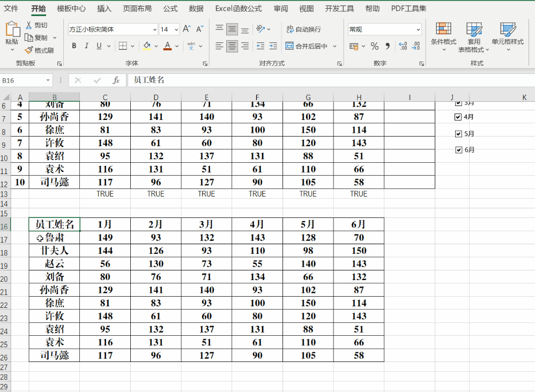Apply cell borders icon
Screen dimensions: 535x392
point(123,46)
